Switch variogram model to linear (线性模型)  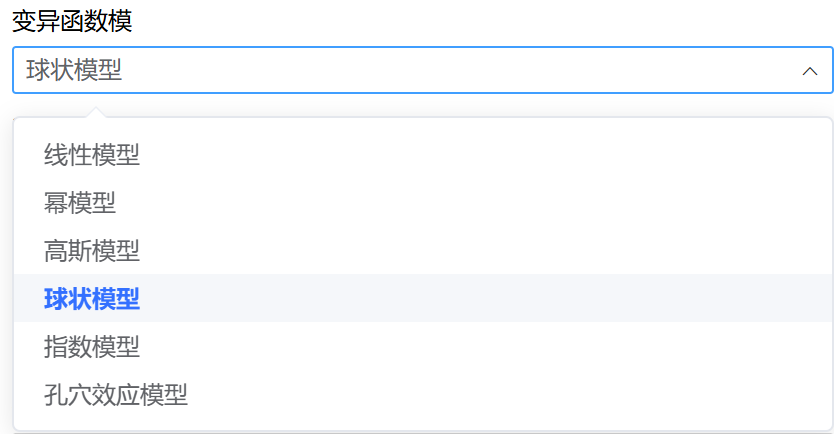(92, 155)
